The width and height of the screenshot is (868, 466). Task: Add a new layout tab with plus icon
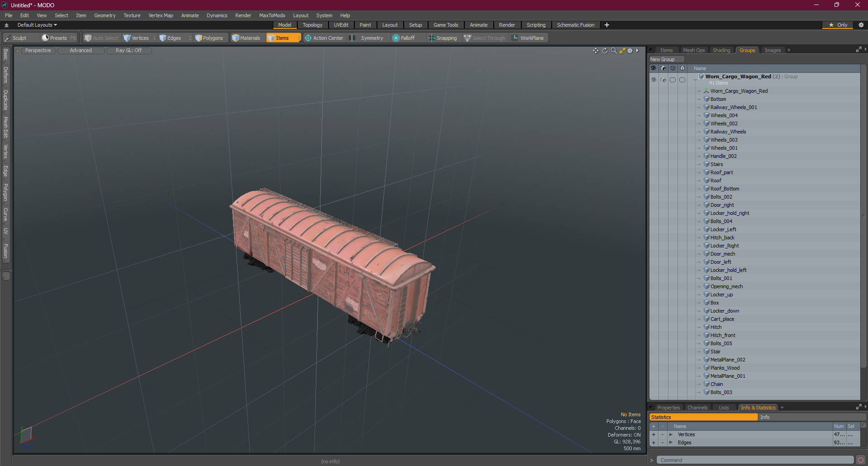[606, 25]
